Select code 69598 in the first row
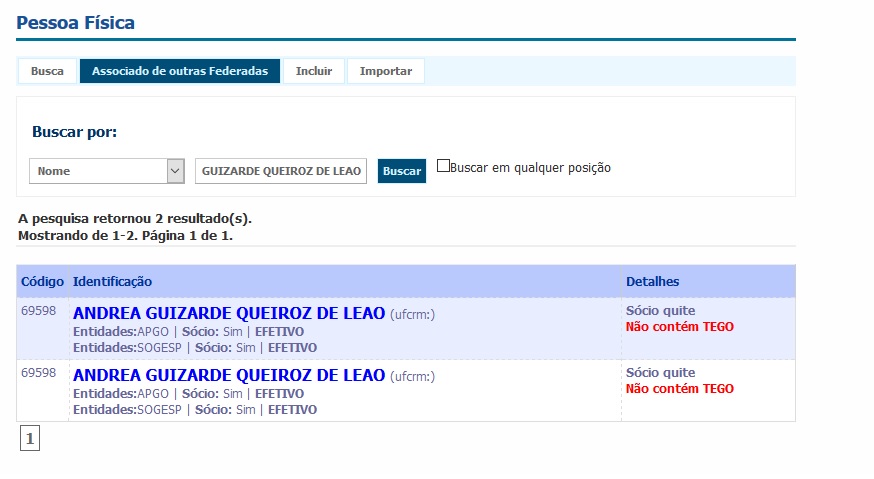 [39, 311]
